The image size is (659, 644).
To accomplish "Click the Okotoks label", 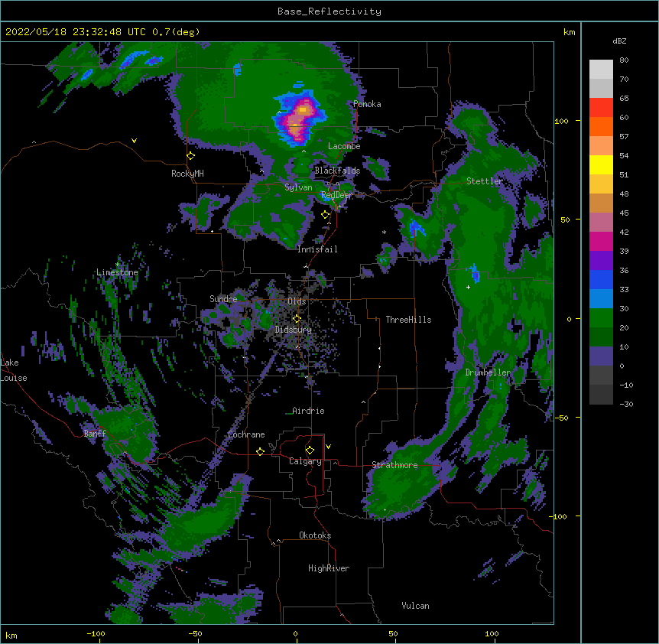I will click(315, 535).
